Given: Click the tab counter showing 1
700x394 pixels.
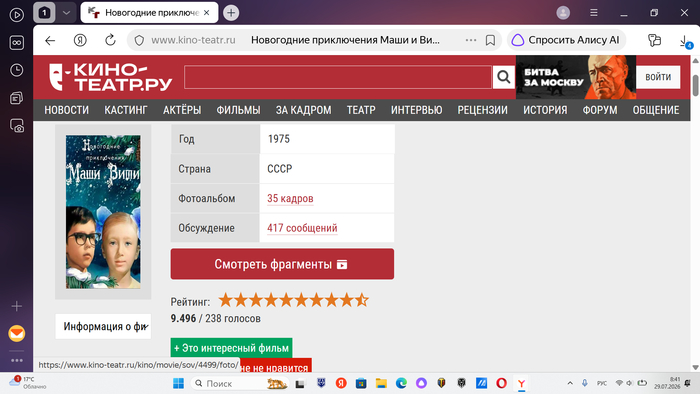Looking at the screenshot, I should coord(44,12).
